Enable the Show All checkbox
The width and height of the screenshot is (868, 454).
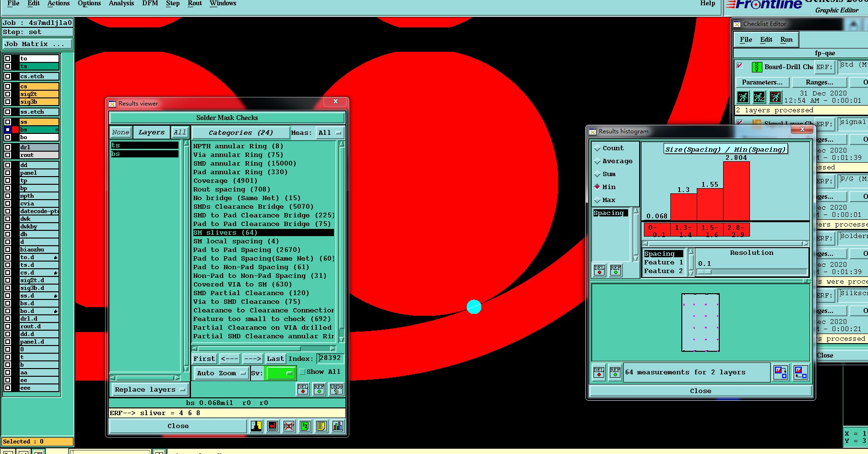302,371
